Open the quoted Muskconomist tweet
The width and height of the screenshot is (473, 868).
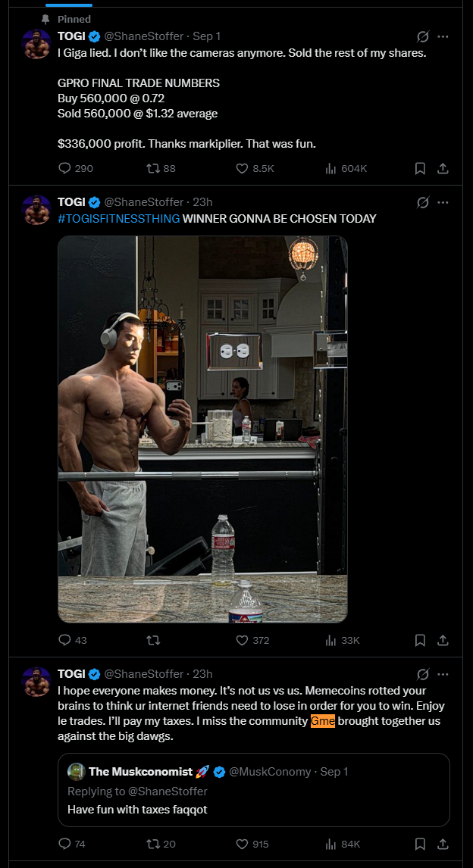point(254,790)
